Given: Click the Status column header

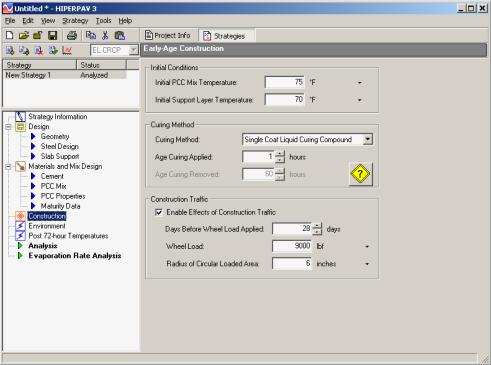Looking at the screenshot, I should click(101, 65).
